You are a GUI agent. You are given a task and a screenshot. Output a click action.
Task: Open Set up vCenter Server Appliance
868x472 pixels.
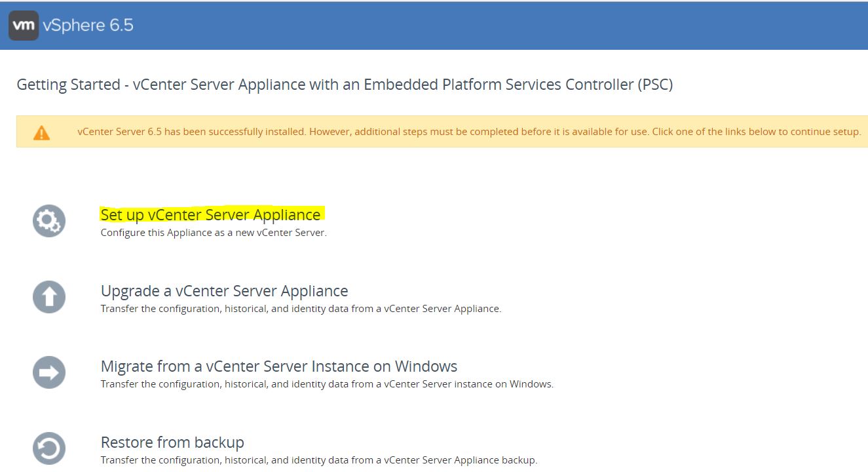pyautogui.click(x=210, y=215)
